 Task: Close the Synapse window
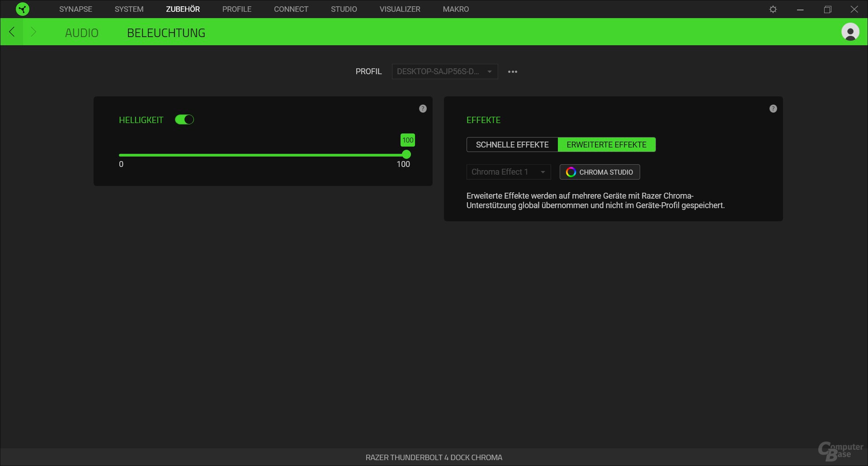[854, 9]
